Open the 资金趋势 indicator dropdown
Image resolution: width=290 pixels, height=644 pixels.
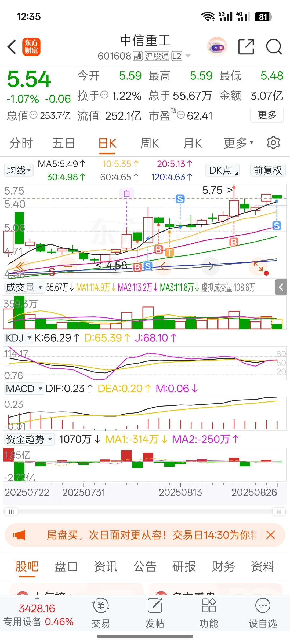click(29, 439)
